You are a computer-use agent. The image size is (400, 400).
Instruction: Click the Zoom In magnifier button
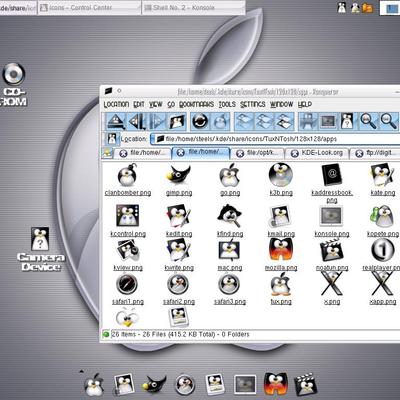368,121
